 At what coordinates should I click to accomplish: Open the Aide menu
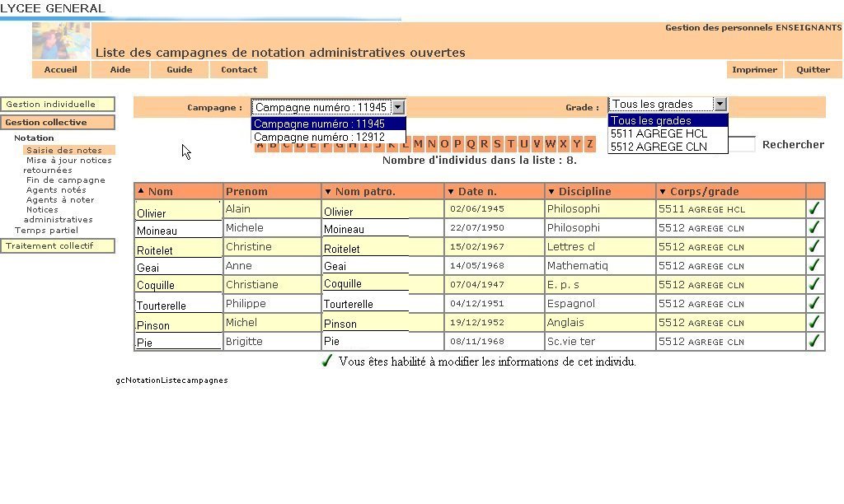[120, 69]
